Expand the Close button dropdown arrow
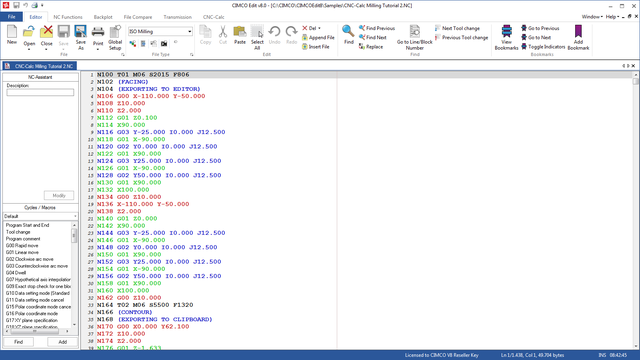This screenshot has width=640, height=360. coord(47,49)
